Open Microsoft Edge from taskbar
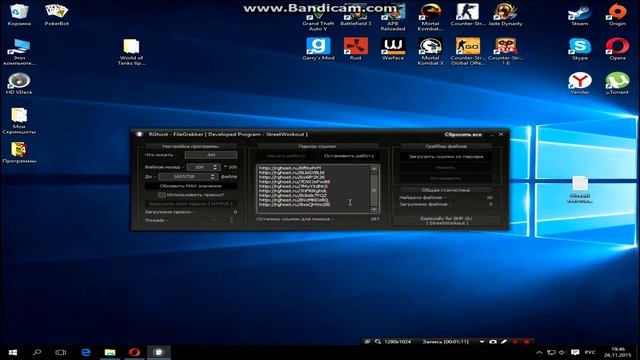Screen dimensions: 640x360 85,352
